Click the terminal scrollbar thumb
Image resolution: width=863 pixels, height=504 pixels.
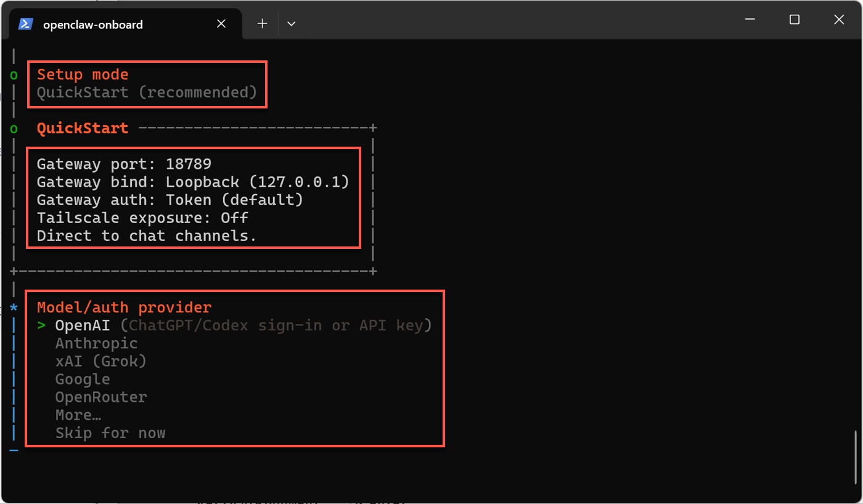[855, 457]
